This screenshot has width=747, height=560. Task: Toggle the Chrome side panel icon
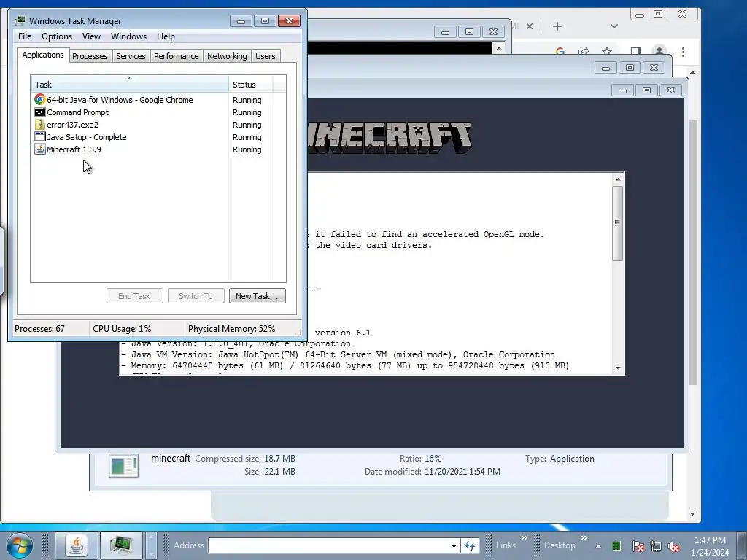tap(635, 52)
